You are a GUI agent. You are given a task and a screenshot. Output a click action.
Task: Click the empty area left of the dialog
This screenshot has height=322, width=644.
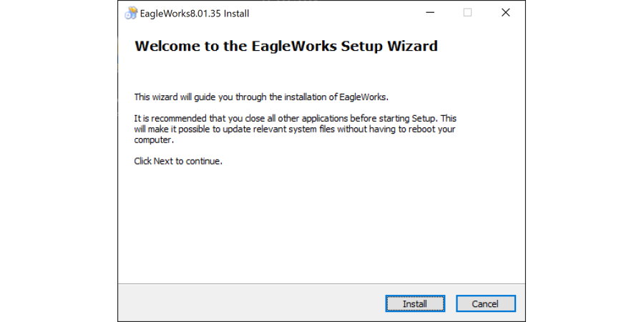[x=57, y=161]
